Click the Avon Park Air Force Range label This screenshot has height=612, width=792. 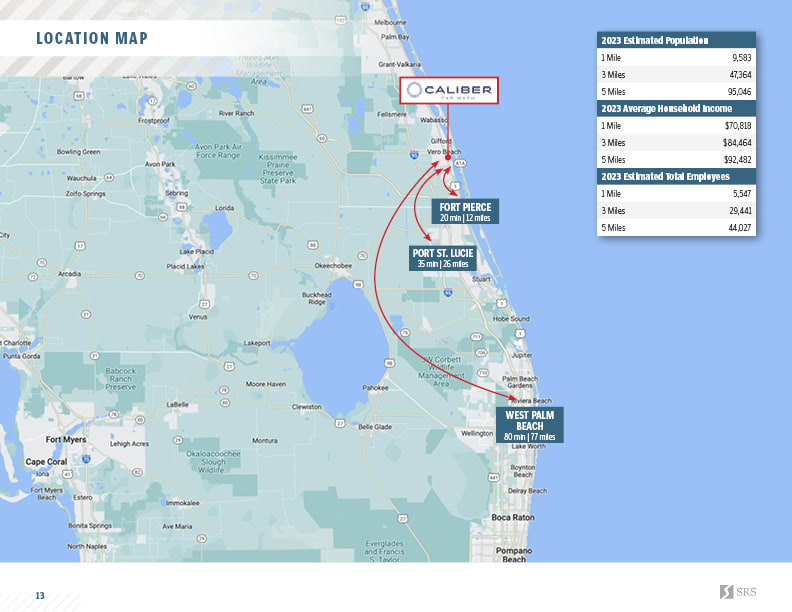218,151
